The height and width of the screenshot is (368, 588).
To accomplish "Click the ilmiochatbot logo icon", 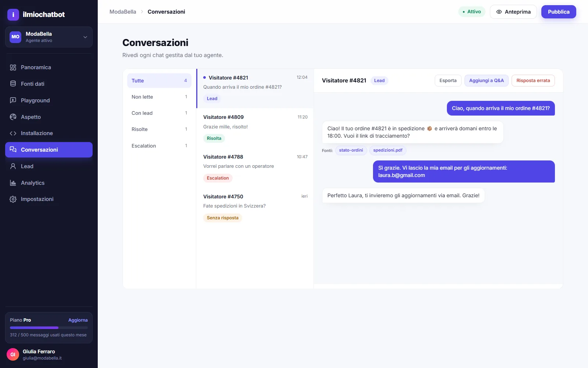I will coord(13,14).
